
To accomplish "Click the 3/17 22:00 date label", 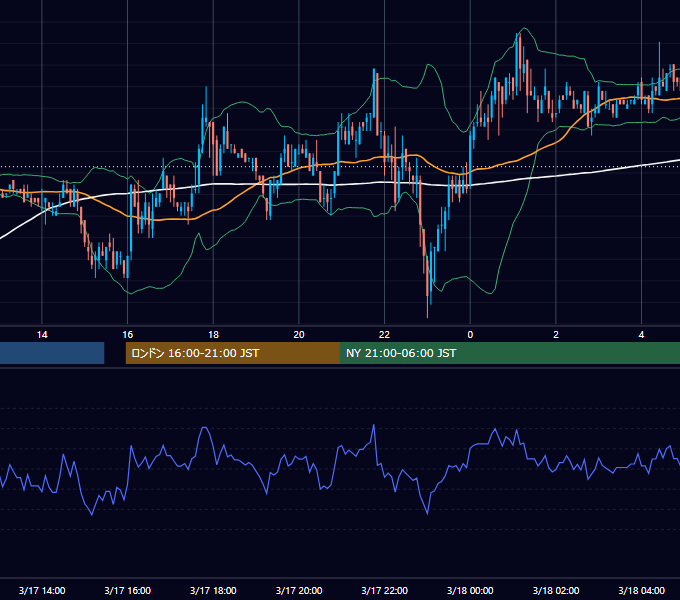I will (x=384, y=590).
